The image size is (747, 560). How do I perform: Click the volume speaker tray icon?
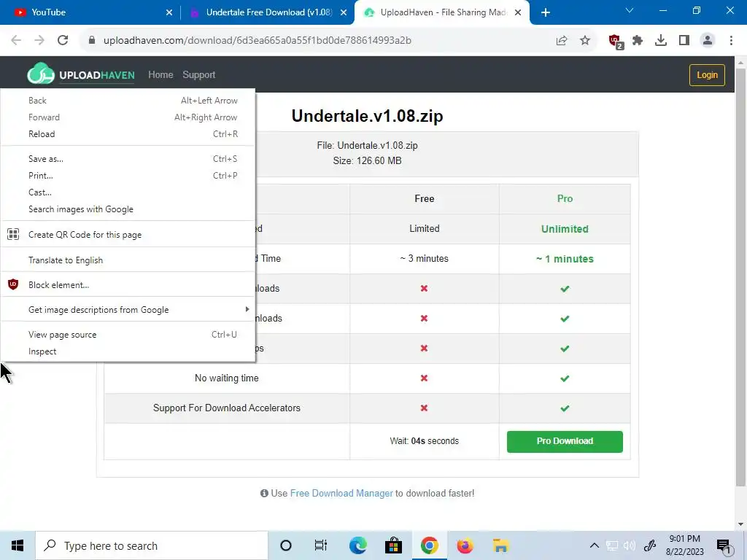(x=630, y=545)
